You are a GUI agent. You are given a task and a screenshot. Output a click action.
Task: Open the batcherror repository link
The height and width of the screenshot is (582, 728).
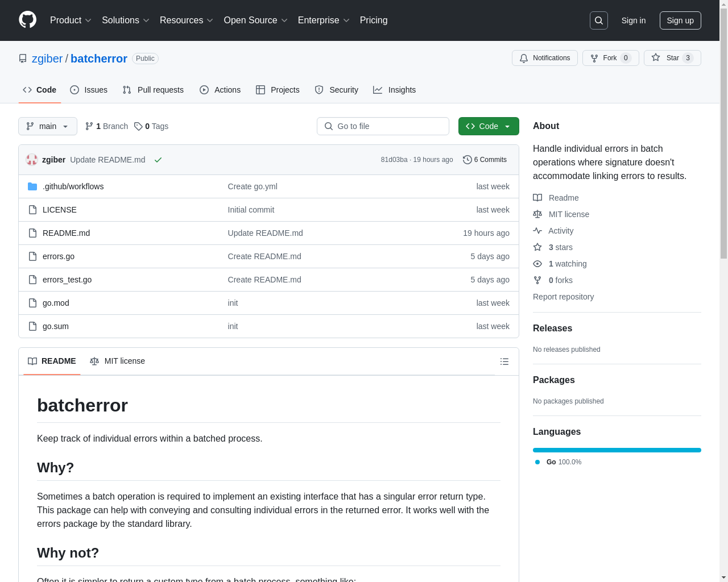pyautogui.click(x=99, y=59)
